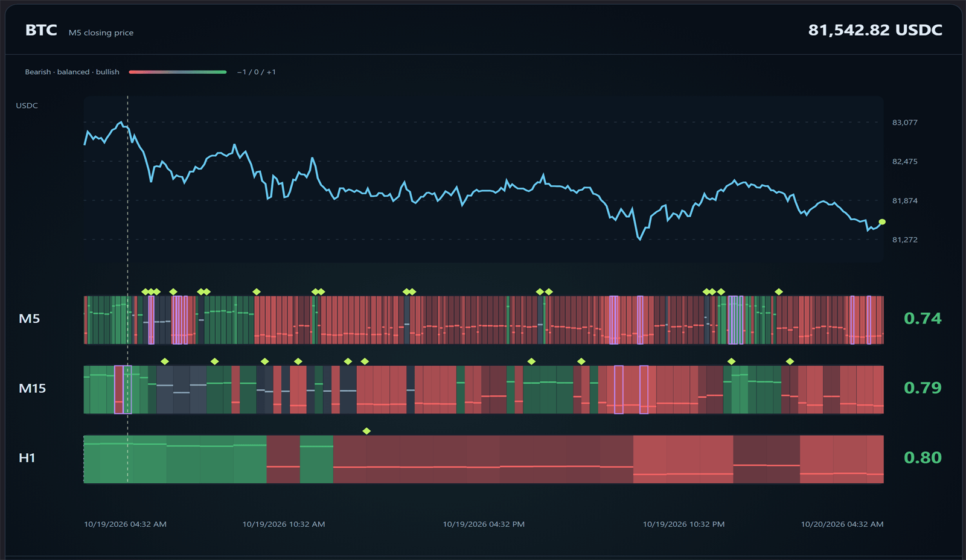966x560 pixels.
Task: Select the M15 row label
Action: pos(32,389)
